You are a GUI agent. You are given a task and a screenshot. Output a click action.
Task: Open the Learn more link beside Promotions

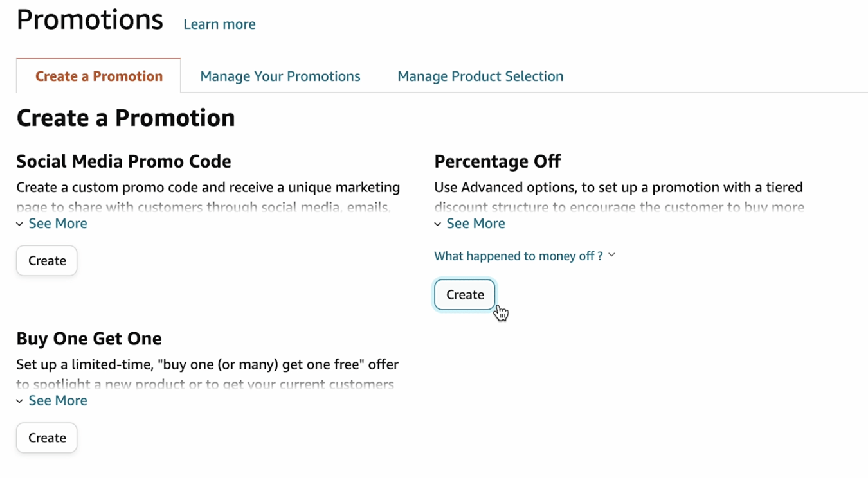click(219, 24)
